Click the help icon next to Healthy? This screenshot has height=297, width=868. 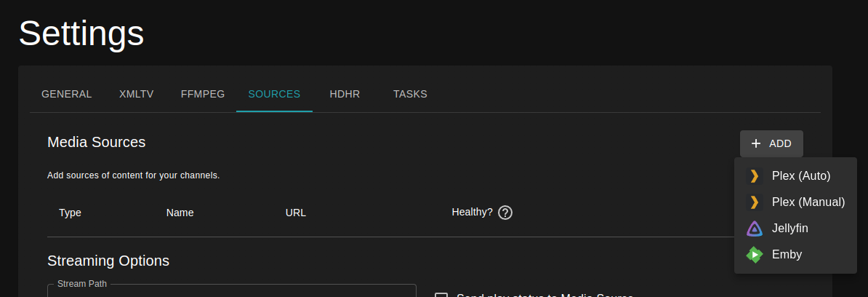[x=506, y=213]
